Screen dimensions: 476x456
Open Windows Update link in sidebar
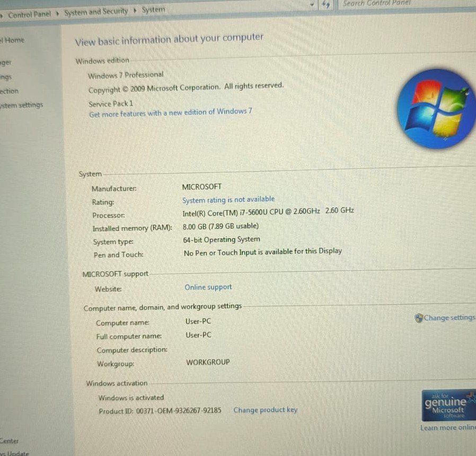tap(14, 453)
